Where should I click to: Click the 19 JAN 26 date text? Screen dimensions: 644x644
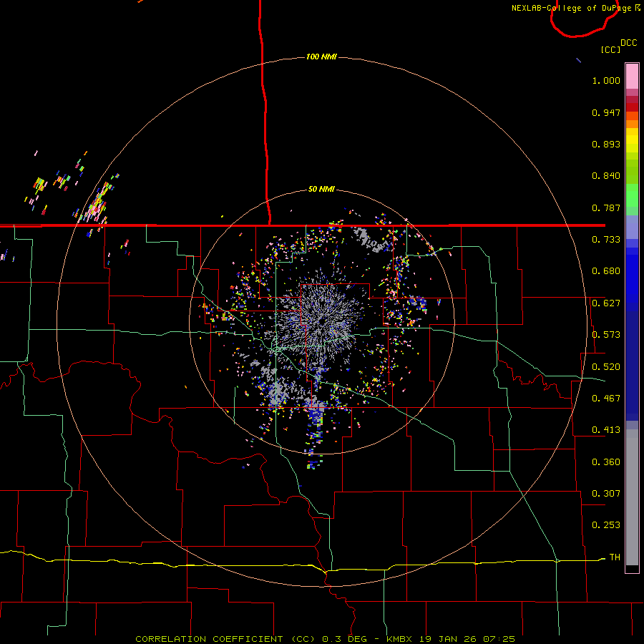(x=448, y=639)
